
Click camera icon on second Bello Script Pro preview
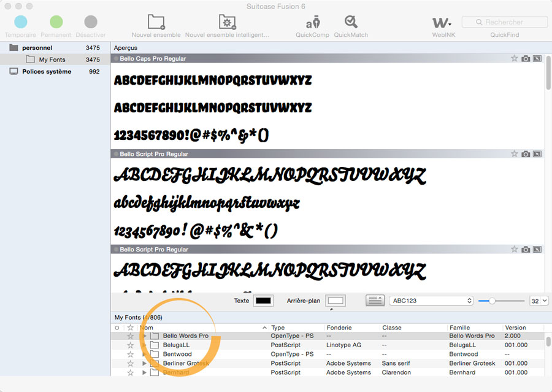(x=526, y=249)
